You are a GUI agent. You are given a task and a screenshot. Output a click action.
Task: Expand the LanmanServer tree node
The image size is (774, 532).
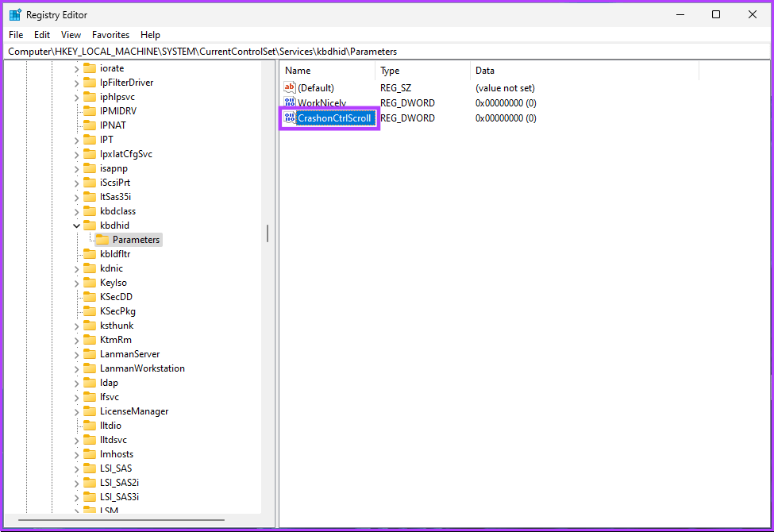click(x=76, y=355)
